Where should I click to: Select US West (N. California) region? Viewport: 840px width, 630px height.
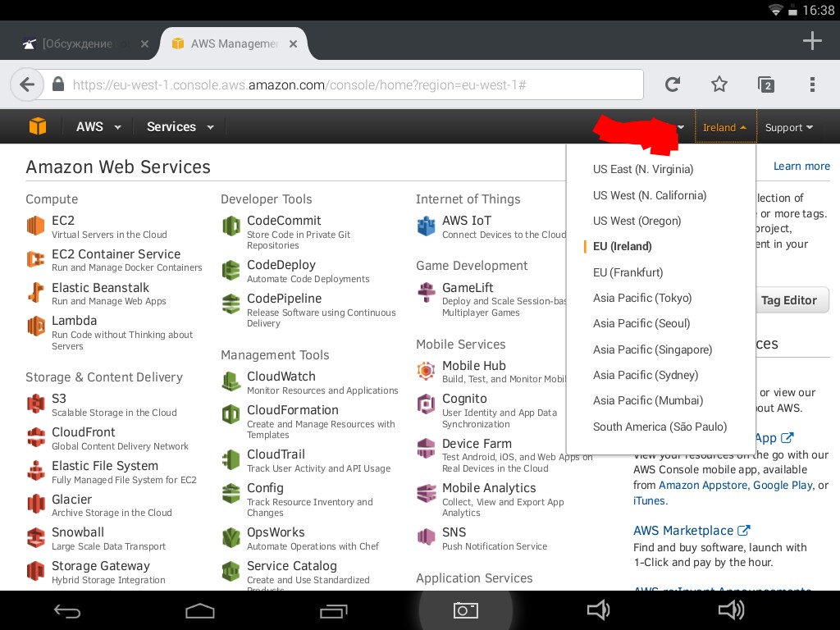tap(650, 195)
